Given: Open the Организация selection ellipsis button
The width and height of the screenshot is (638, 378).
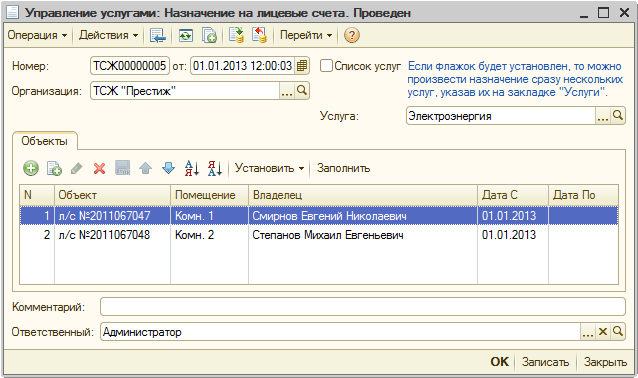Looking at the screenshot, I should [287, 91].
